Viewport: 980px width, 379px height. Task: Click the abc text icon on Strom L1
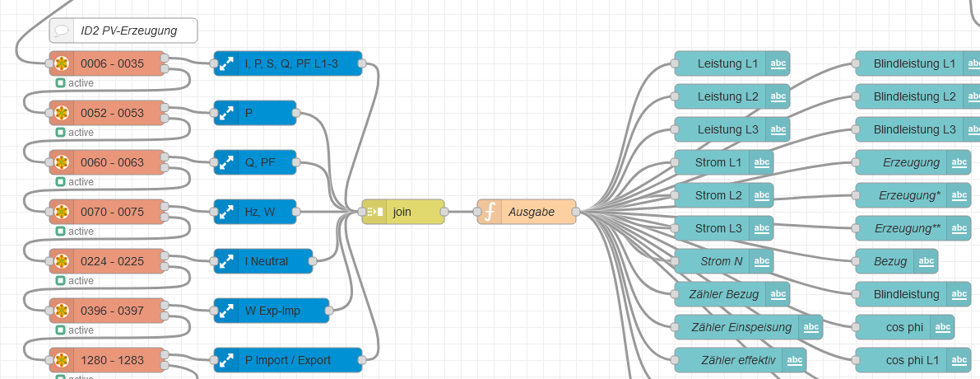click(761, 162)
